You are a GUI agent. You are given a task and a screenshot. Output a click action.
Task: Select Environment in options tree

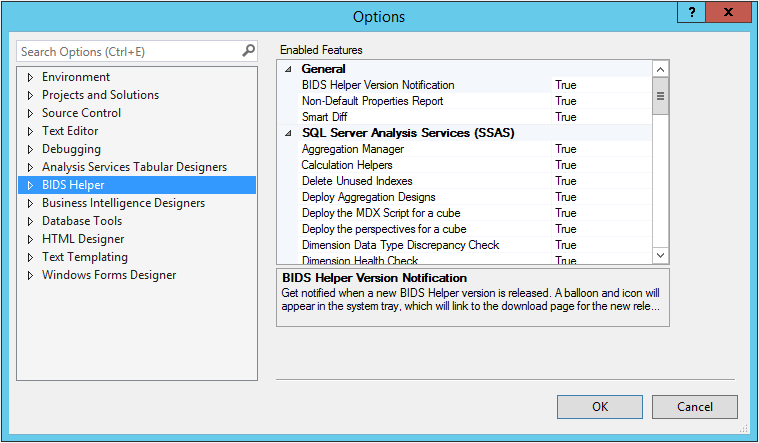[76, 77]
